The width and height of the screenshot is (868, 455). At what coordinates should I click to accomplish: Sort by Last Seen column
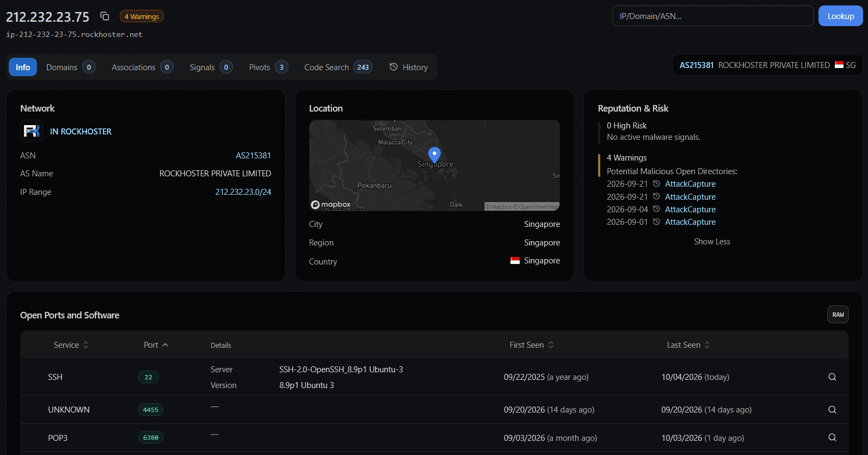688,345
